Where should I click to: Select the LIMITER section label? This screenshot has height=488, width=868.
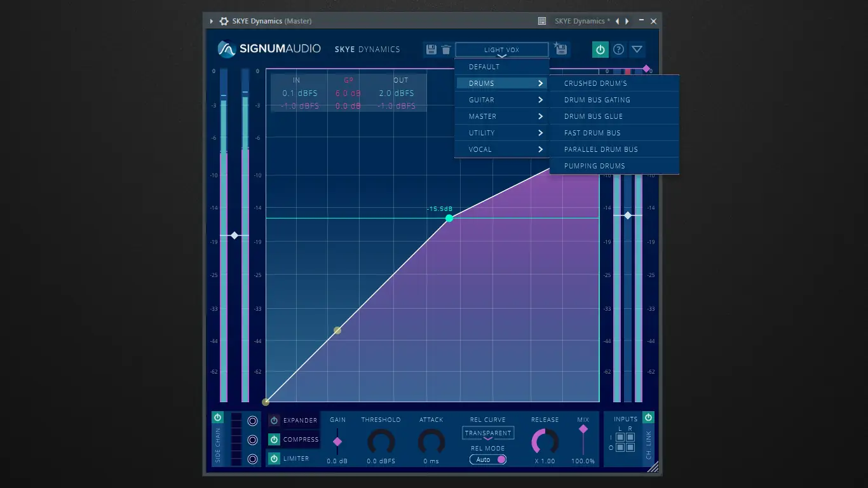pyautogui.click(x=296, y=459)
